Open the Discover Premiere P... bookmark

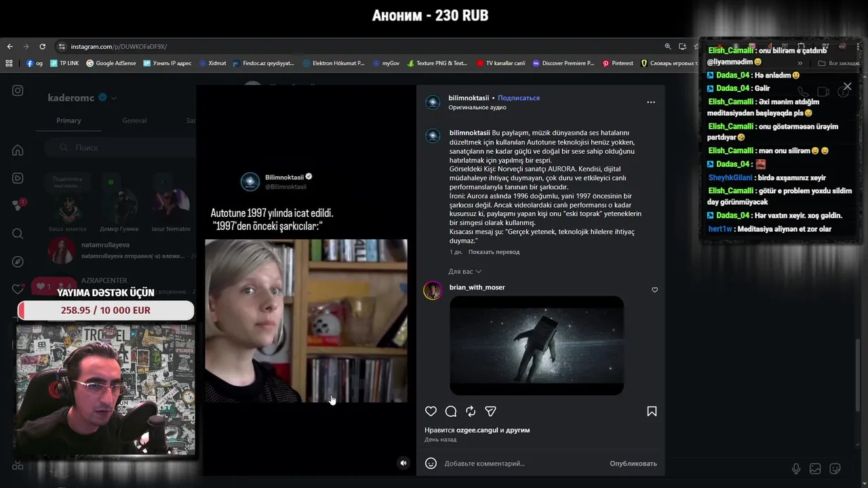564,63
